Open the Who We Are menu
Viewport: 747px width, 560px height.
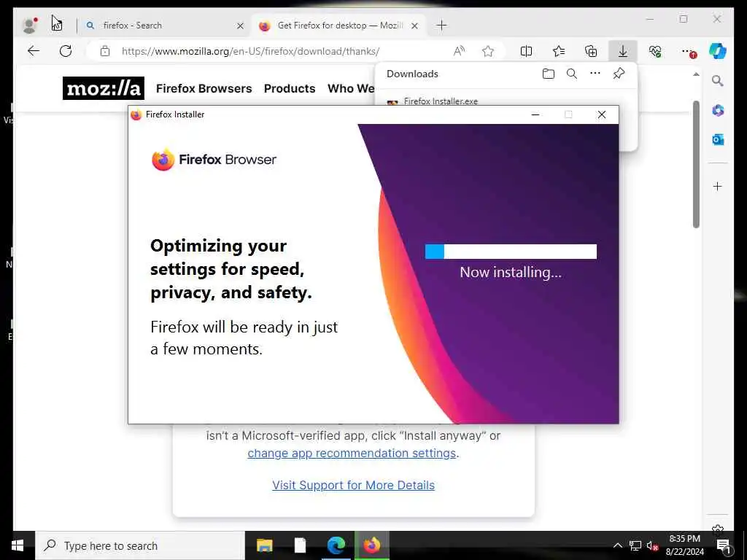(351, 88)
